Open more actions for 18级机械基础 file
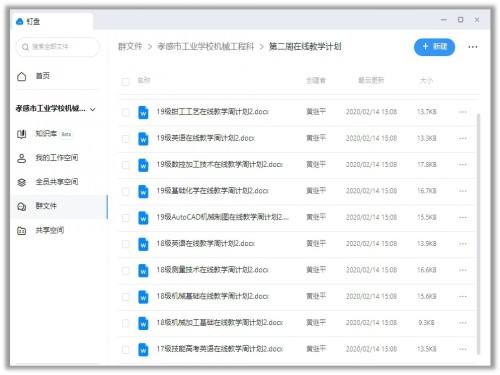 [463, 296]
